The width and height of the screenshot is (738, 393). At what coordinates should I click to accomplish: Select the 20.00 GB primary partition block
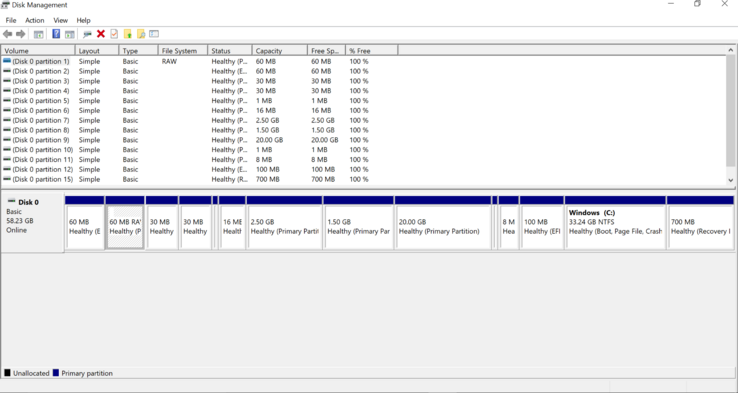click(x=443, y=223)
